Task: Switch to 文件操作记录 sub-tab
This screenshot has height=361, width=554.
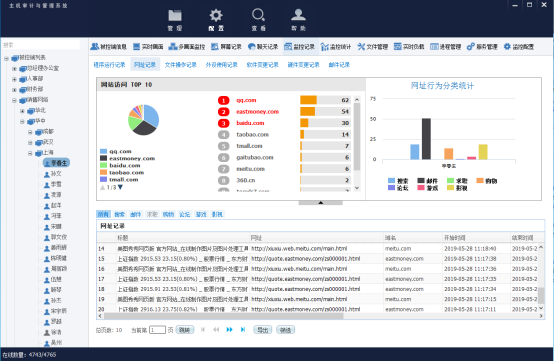Action: (181, 65)
